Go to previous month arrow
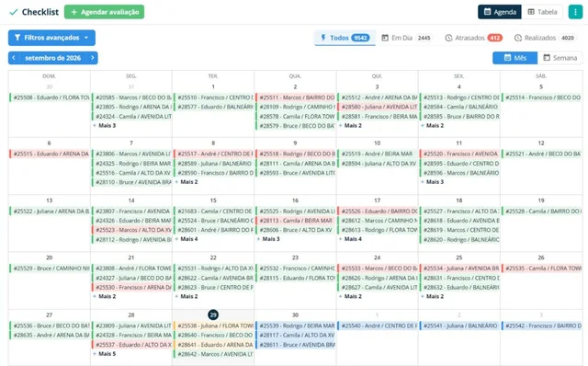588x366 pixels. (x=14, y=58)
